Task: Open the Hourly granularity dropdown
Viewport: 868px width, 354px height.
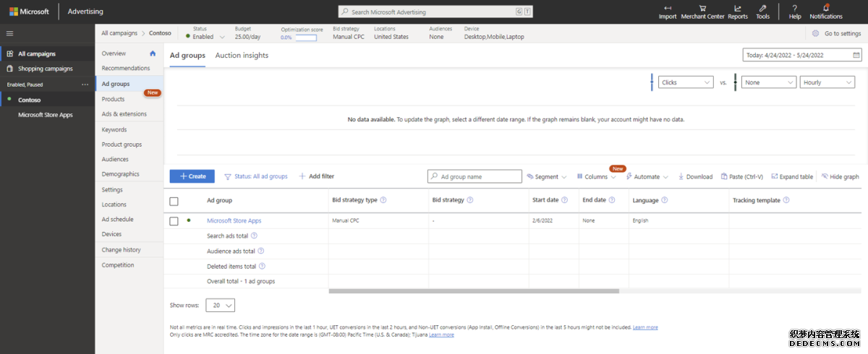Action: click(x=827, y=82)
